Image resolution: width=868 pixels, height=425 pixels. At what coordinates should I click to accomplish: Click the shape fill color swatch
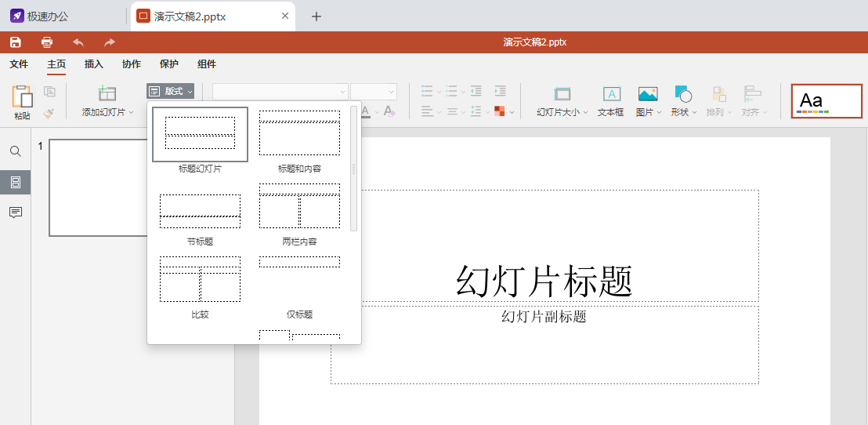[499, 111]
